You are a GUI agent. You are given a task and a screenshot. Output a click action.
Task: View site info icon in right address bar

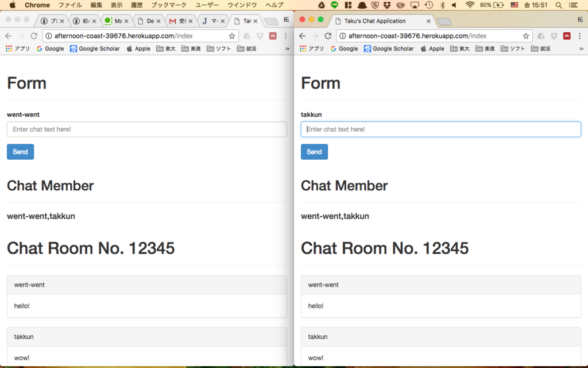pos(342,36)
